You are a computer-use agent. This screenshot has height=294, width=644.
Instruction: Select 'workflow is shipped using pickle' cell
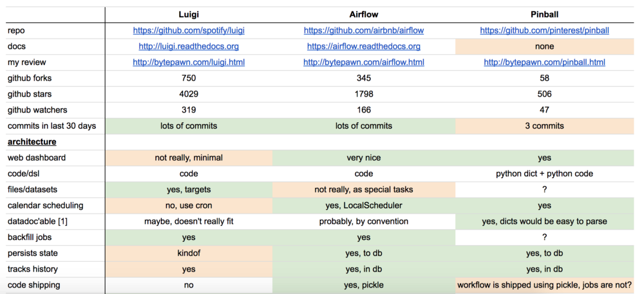coord(544,285)
